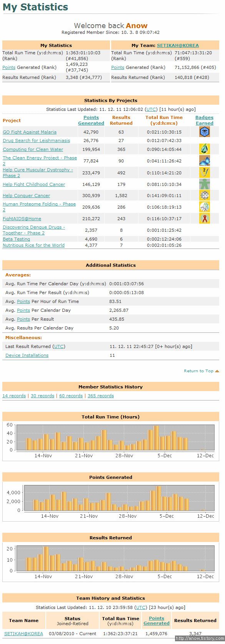Click the Return to Top link text
225x644 pixels.
pyautogui.click(x=198, y=371)
